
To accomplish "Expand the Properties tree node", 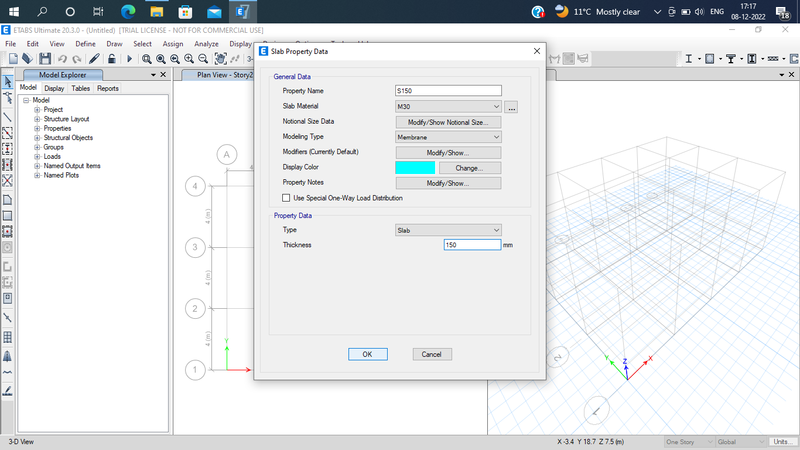I will coord(37,129).
